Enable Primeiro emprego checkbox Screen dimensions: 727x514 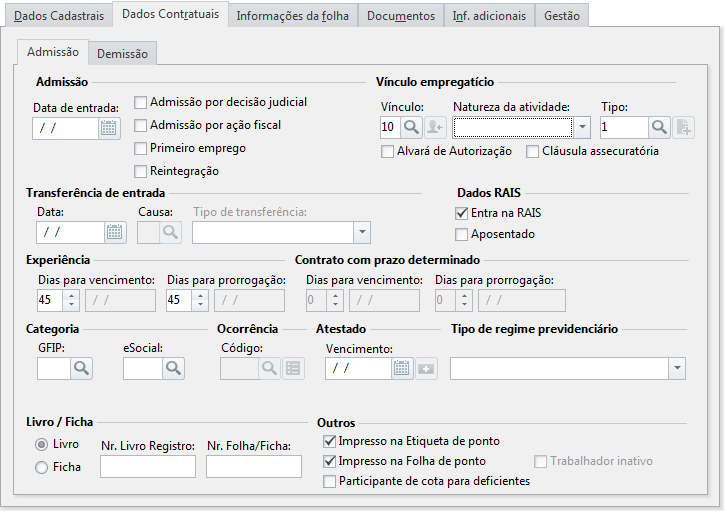[x=140, y=148]
